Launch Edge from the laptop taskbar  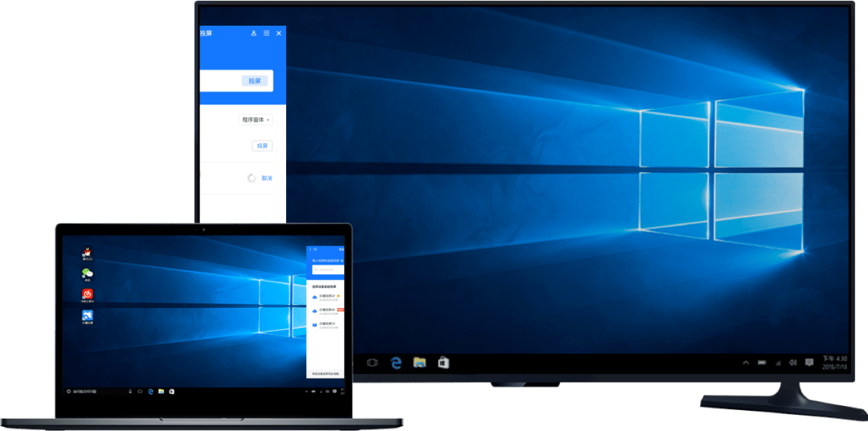pyautogui.click(x=150, y=391)
